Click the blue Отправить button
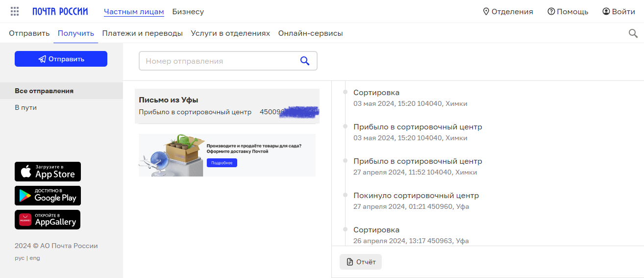This screenshot has height=278, width=644. tap(61, 59)
